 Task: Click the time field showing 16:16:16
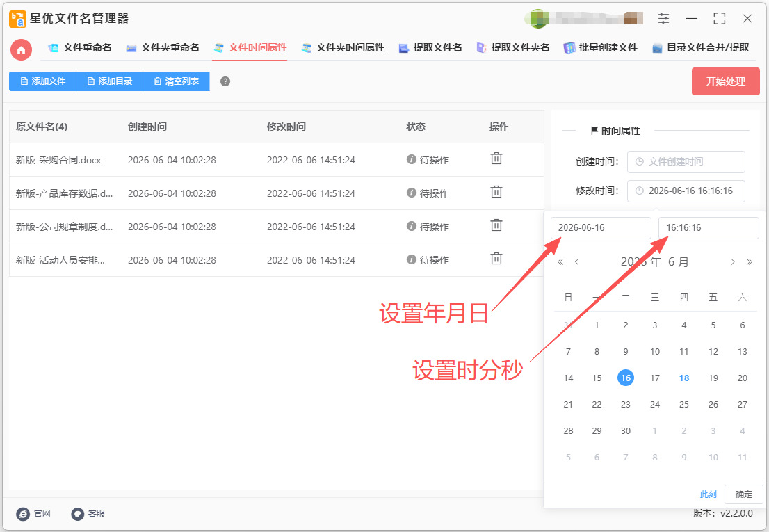click(709, 228)
